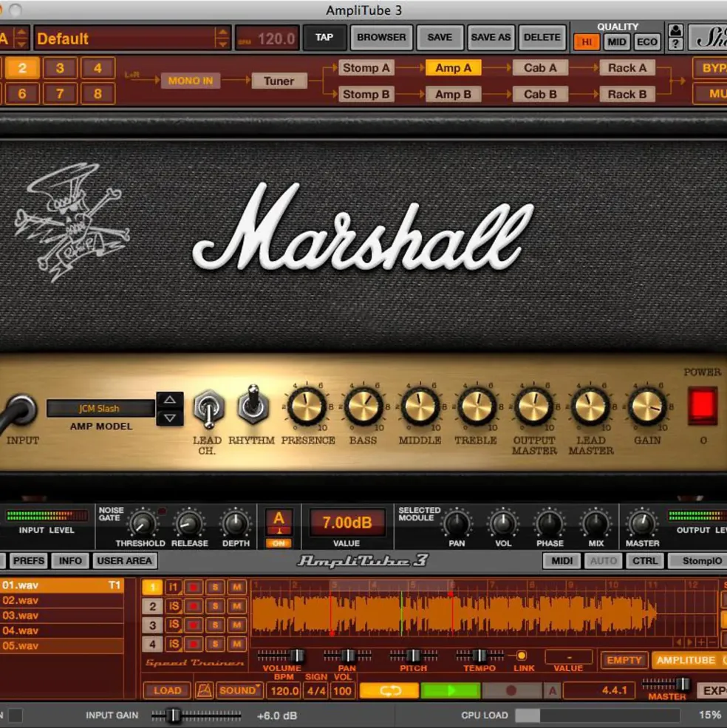The image size is (727, 728).
Task: Click the Lead Master knob
Action: [x=590, y=406]
